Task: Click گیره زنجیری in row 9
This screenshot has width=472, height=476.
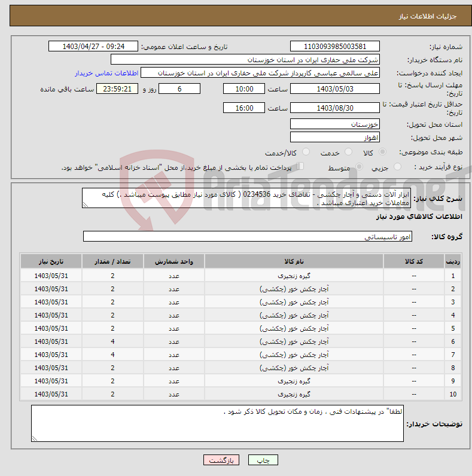Action: point(294,381)
